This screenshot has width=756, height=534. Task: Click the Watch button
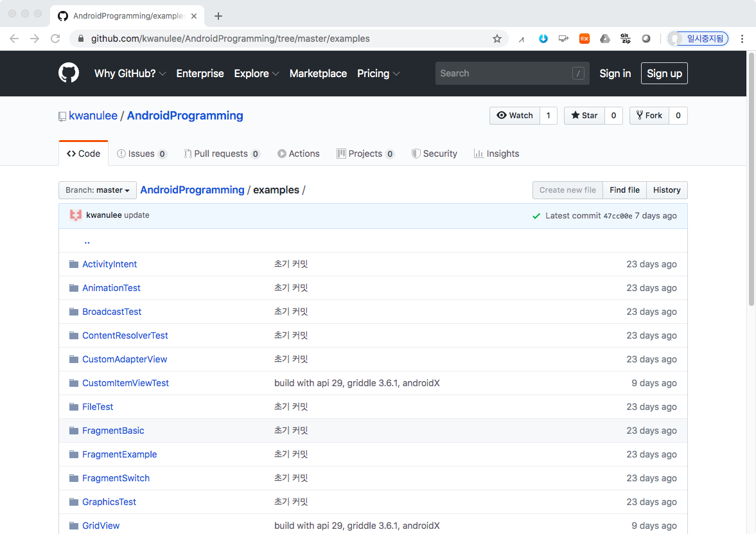515,115
